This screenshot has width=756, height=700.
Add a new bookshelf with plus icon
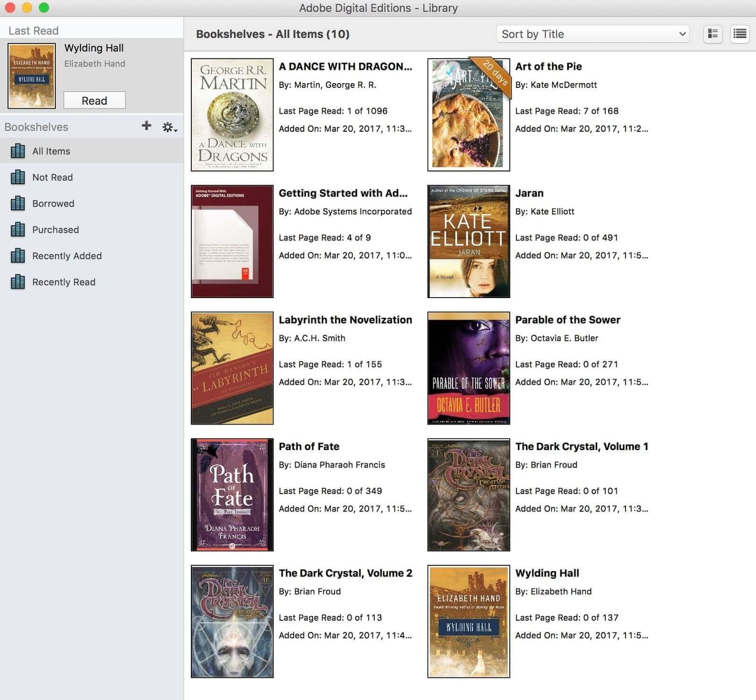(146, 126)
